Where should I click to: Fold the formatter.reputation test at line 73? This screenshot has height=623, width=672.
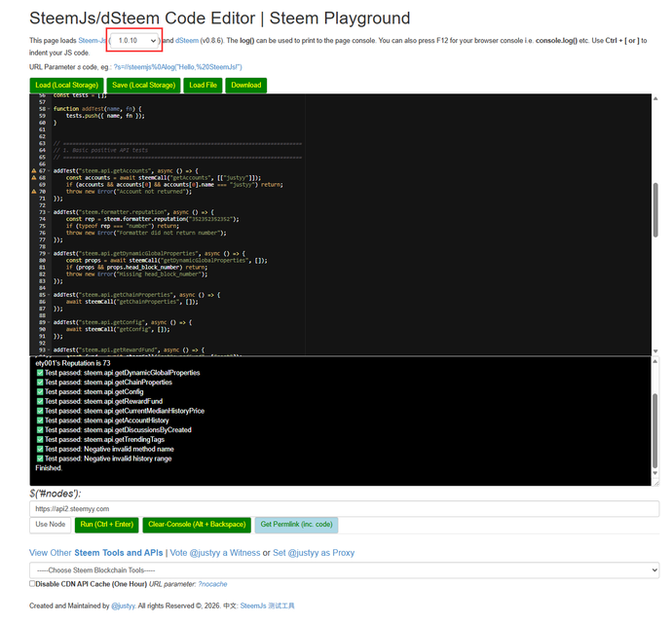50,210
